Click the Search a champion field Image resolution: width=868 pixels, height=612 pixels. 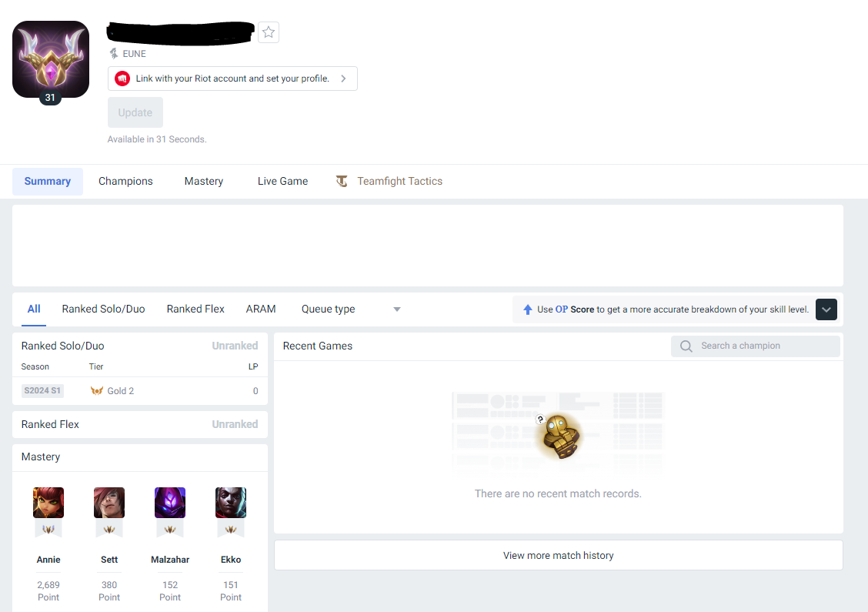click(x=755, y=346)
